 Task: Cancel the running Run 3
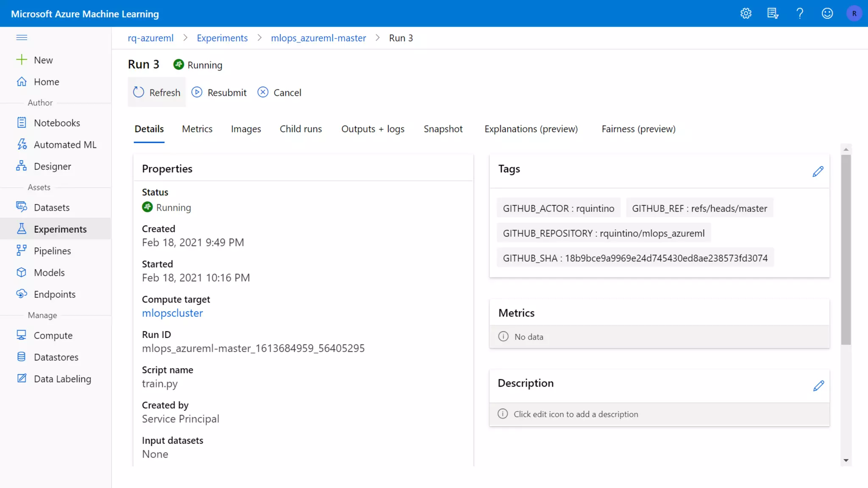pos(279,92)
